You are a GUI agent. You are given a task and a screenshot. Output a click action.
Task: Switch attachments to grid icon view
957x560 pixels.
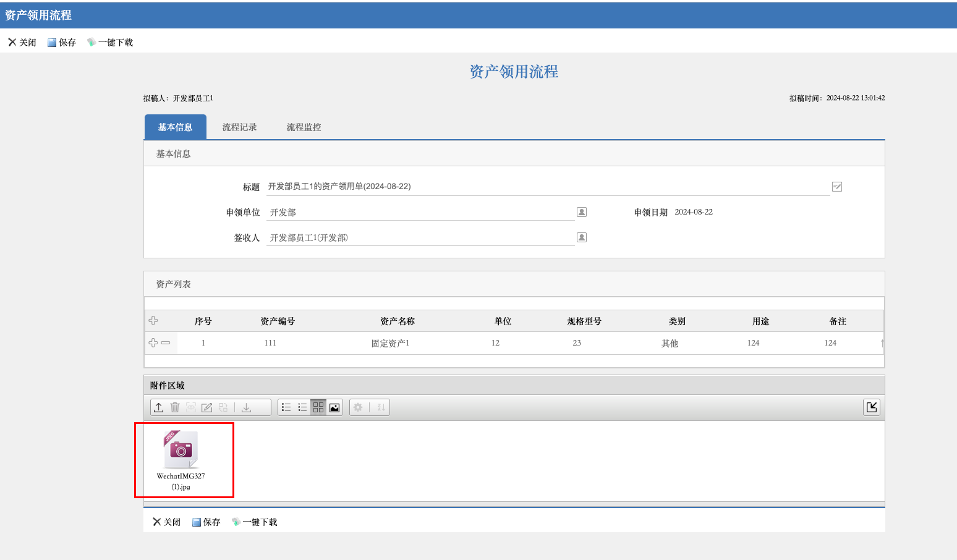click(x=318, y=407)
